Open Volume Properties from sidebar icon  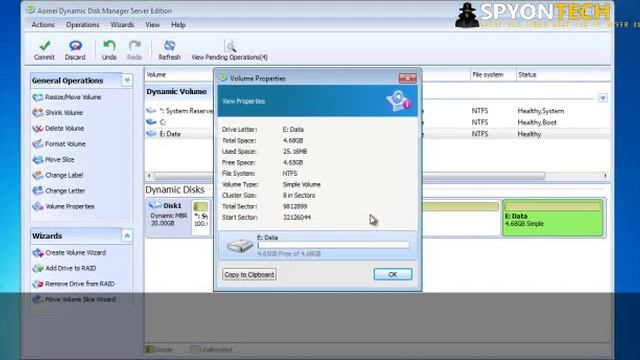(x=38, y=207)
